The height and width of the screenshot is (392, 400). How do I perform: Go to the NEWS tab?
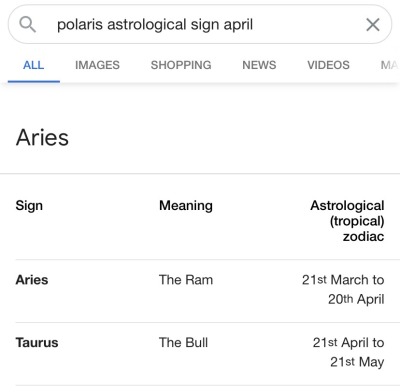coord(259,65)
